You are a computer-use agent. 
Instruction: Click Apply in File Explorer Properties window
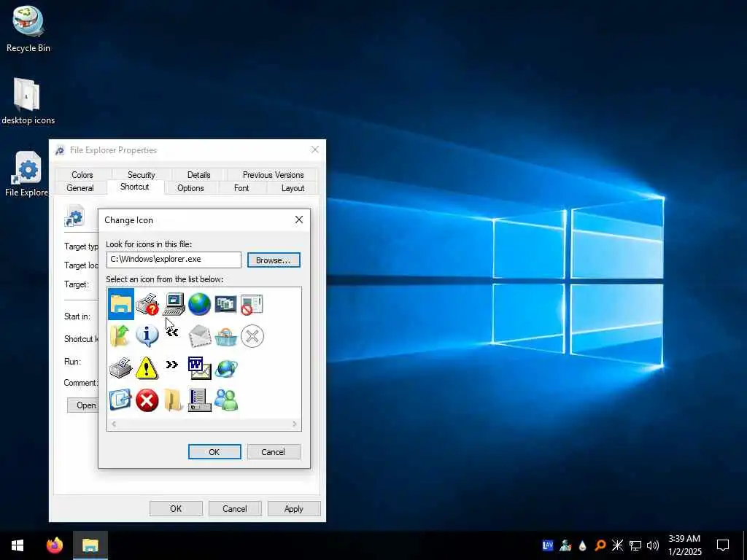click(294, 508)
